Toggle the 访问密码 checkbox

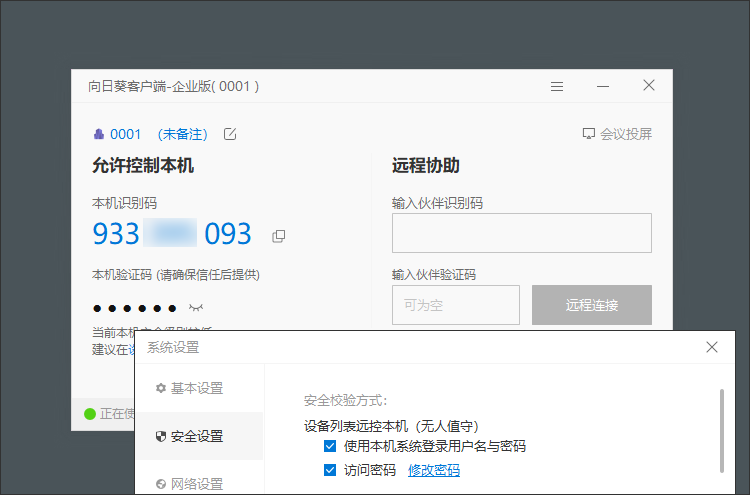[x=330, y=470]
